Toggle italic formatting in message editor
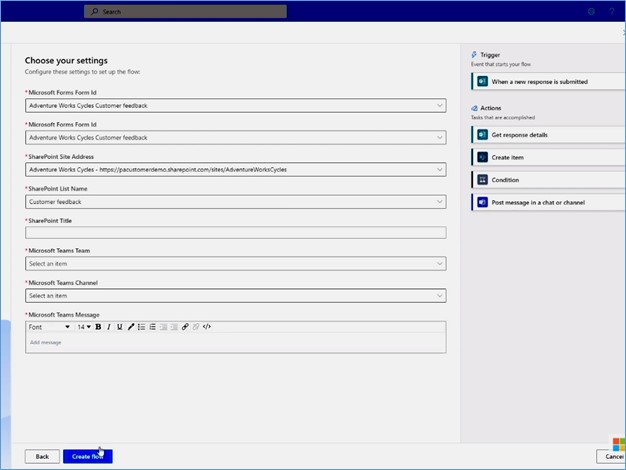626x470 pixels. click(109, 327)
